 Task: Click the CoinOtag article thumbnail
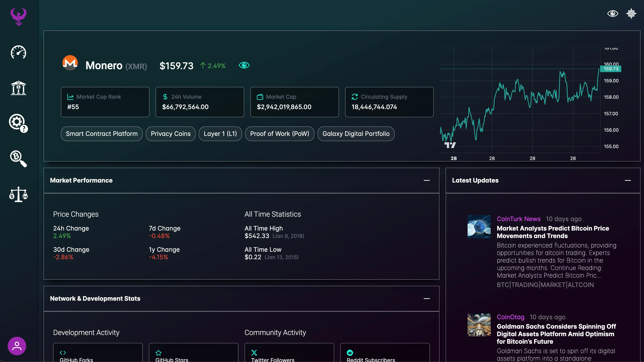click(479, 325)
